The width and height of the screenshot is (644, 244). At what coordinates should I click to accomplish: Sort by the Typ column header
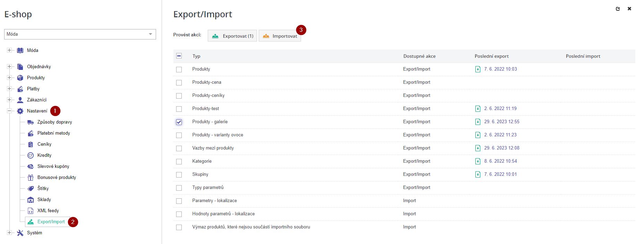pos(196,56)
